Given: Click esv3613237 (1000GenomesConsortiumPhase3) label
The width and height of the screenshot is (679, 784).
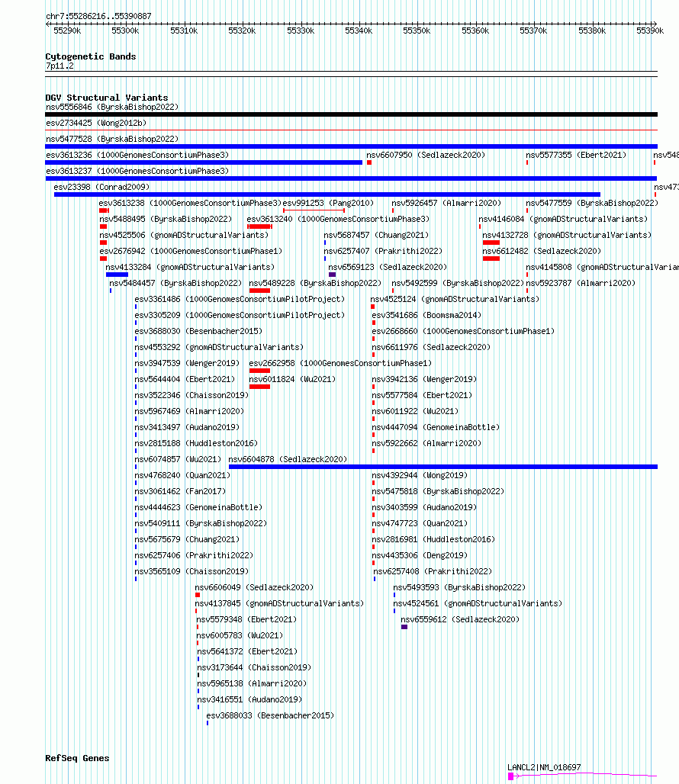Looking at the screenshot, I should (x=137, y=171).
